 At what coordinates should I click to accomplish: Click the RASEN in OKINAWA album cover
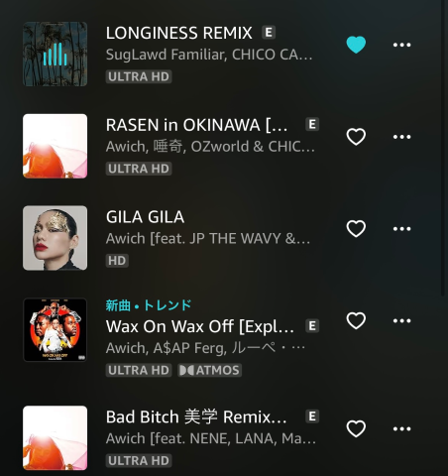(56, 146)
